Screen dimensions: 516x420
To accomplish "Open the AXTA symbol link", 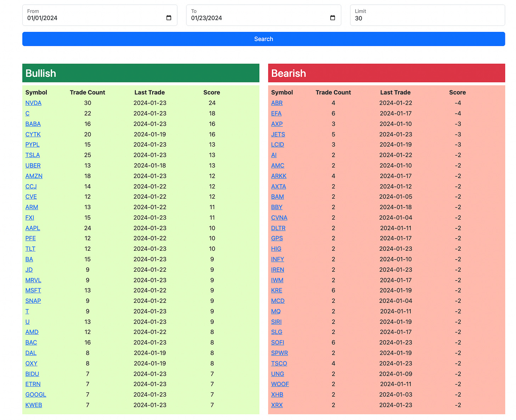I will 279,187.
